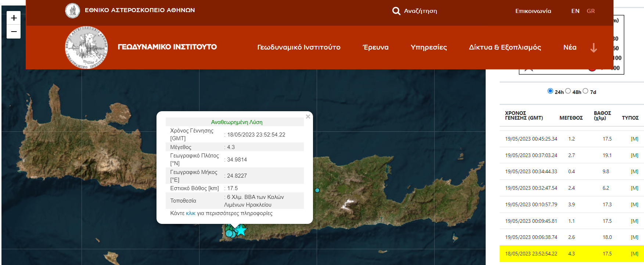Open the Επικοινωνία contact link

tap(533, 11)
